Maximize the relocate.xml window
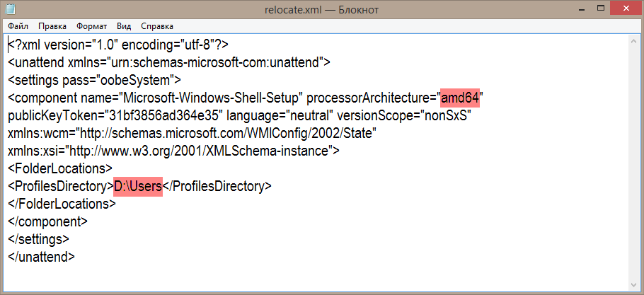 click(x=592, y=8)
